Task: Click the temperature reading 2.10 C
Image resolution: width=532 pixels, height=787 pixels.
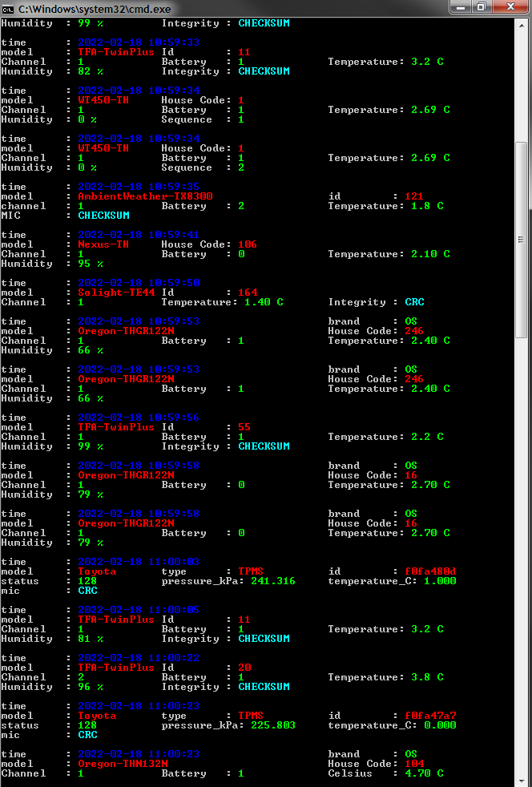Action: pos(430,254)
